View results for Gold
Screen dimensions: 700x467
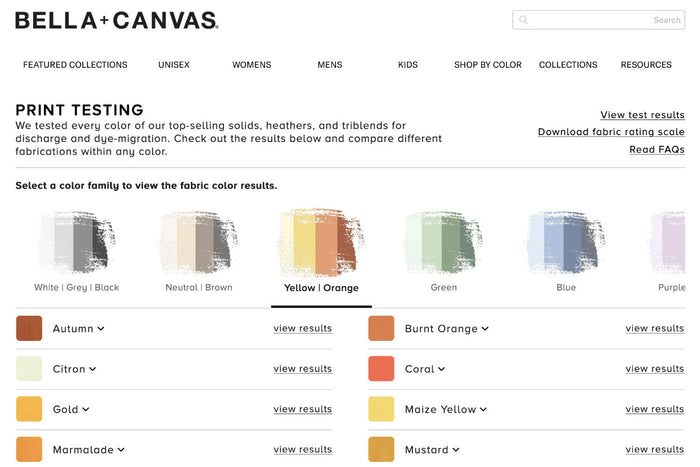303,409
